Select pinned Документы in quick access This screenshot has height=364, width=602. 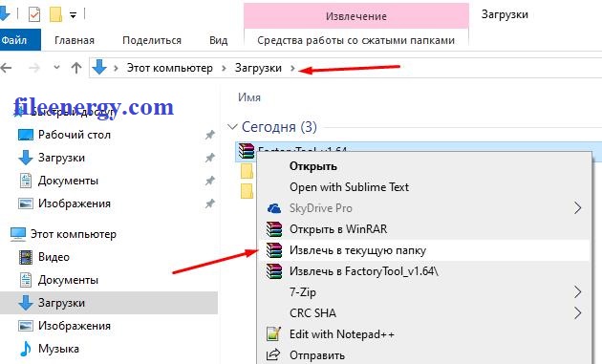[x=68, y=181]
